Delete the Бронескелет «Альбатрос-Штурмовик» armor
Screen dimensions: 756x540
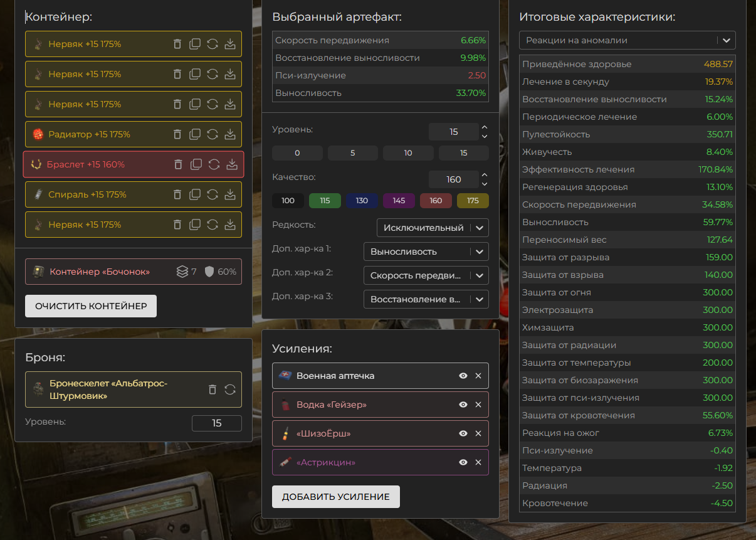click(x=213, y=389)
